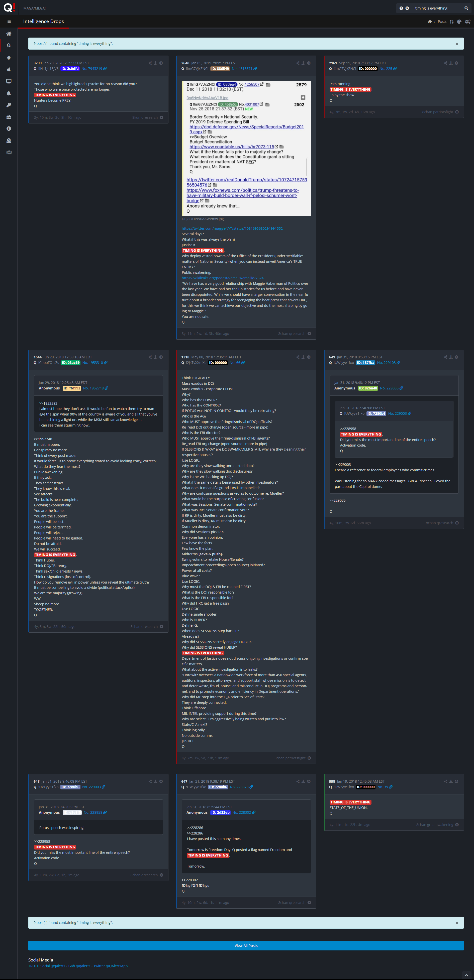The width and height of the screenshot is (474, 980).
Task: Dismiss the top search results alert
Action: coord(457,44)
